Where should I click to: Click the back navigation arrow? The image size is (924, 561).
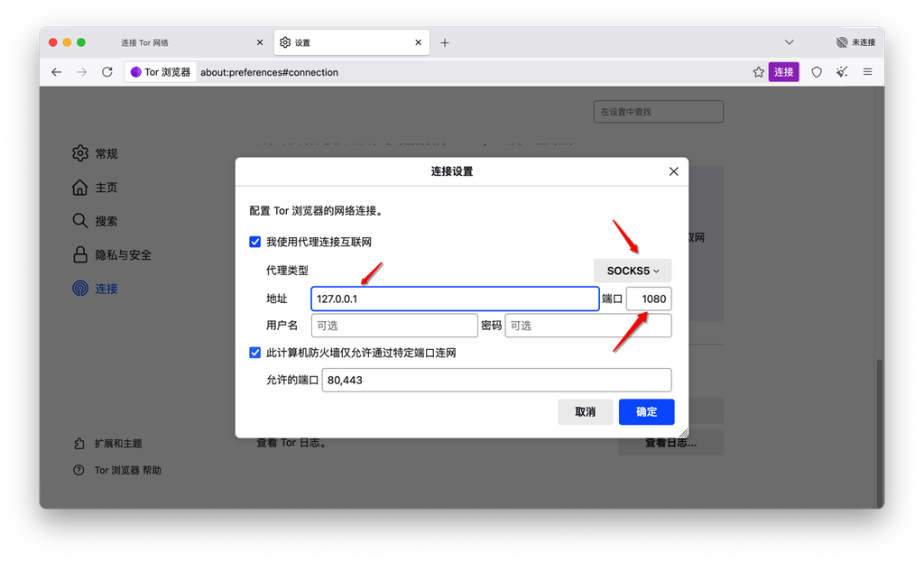[57, 72]
